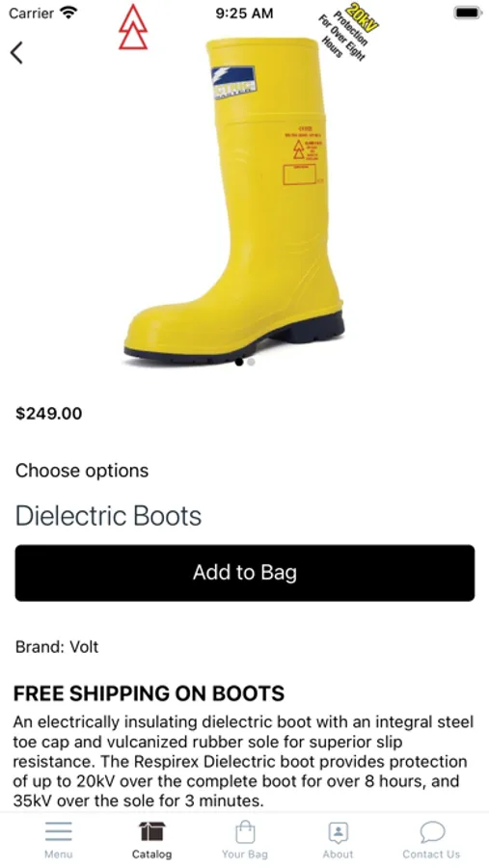Select the first image page dot
The image size is (489, 868).
pos(238,362)
